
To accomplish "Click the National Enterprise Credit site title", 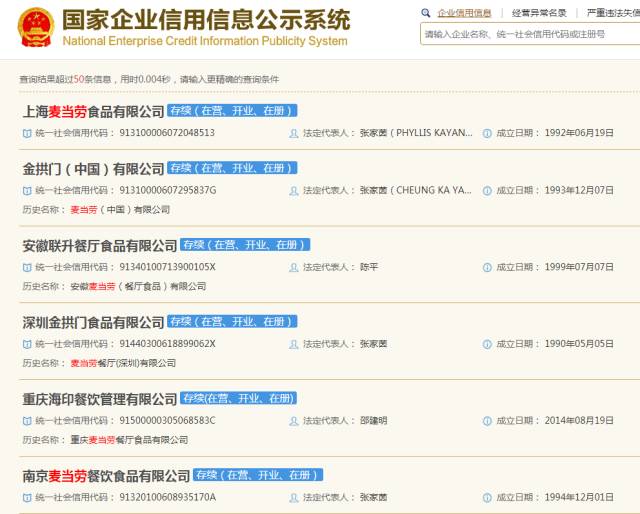I will click(x=206, y=27).
